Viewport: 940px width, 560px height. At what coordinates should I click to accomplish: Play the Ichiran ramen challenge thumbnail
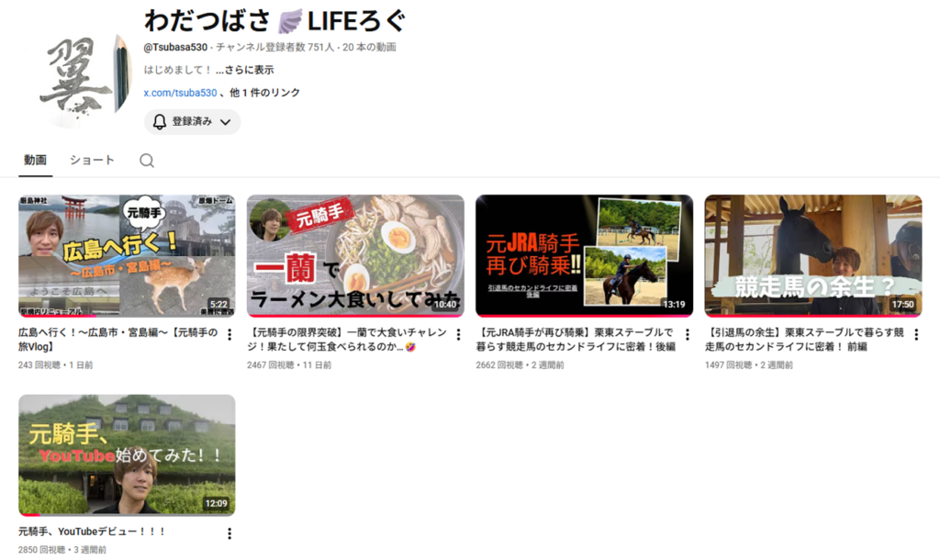[x=355, y=254]
